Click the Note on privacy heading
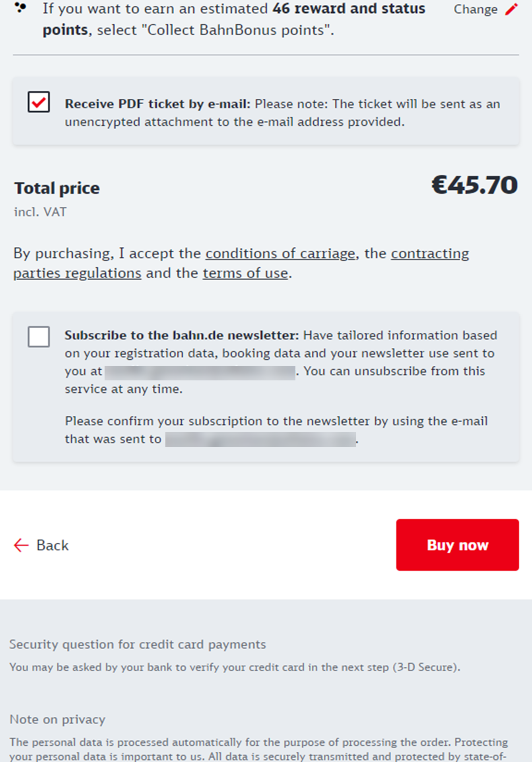Viewport: 532px width, 762px height. (x=57, y=719)
